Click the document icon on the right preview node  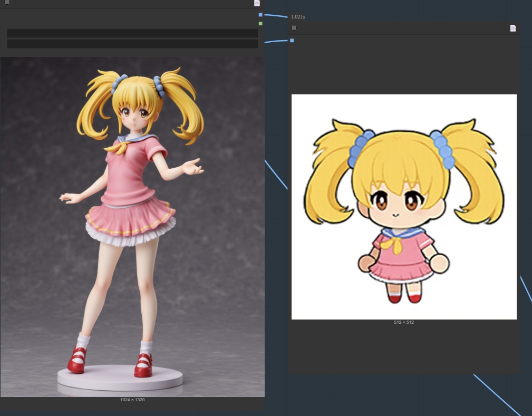512,28
